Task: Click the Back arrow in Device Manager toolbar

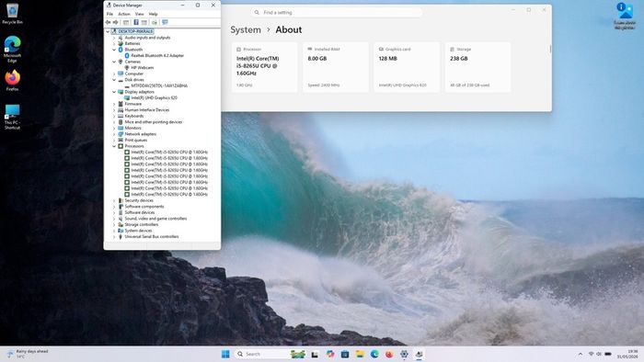Action: pos(108,23)
